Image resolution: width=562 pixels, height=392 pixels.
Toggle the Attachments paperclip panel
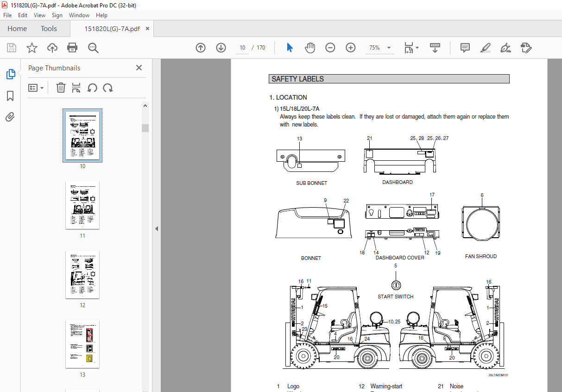click(x=10, y=117)
